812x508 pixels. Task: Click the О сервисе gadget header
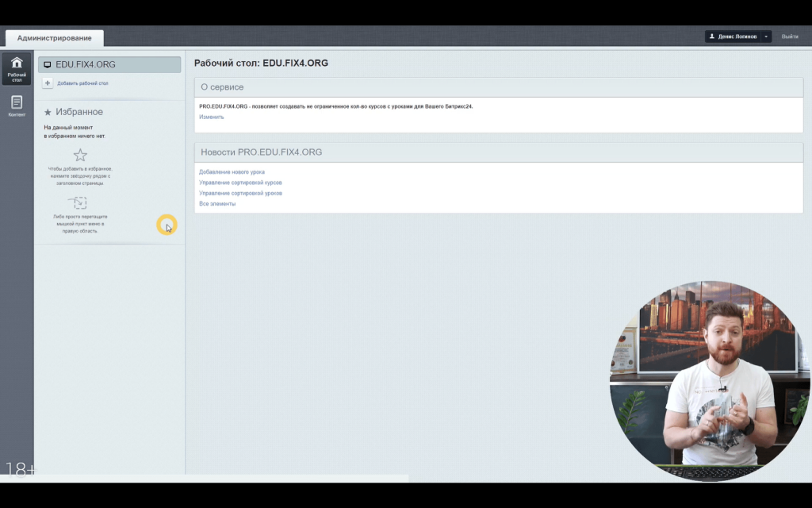point(499,87)
